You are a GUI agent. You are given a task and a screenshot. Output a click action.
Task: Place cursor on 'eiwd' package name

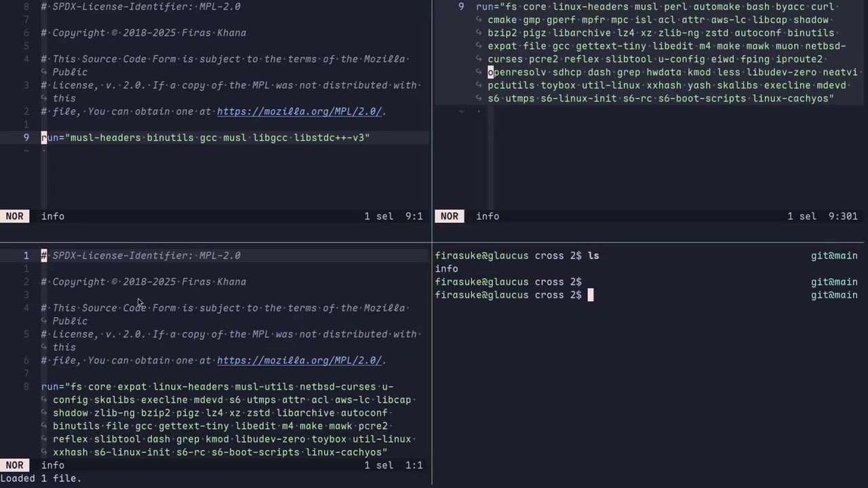723,59
